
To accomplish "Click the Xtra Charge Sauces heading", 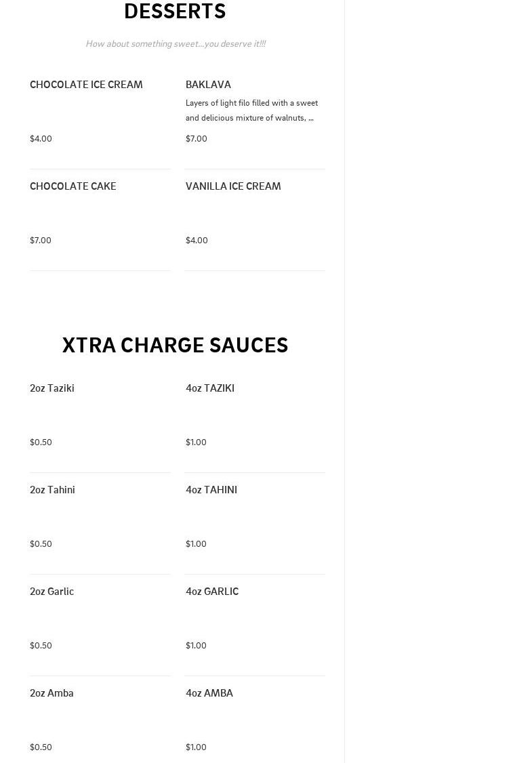I will (175, 345).
